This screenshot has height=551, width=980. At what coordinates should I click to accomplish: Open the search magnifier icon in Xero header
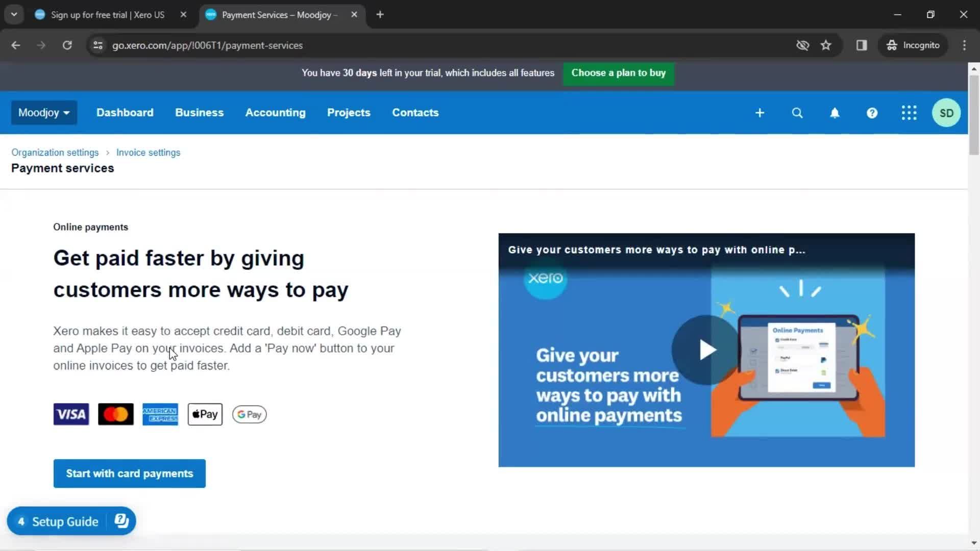pyautogui.click(x=797, y=113)
